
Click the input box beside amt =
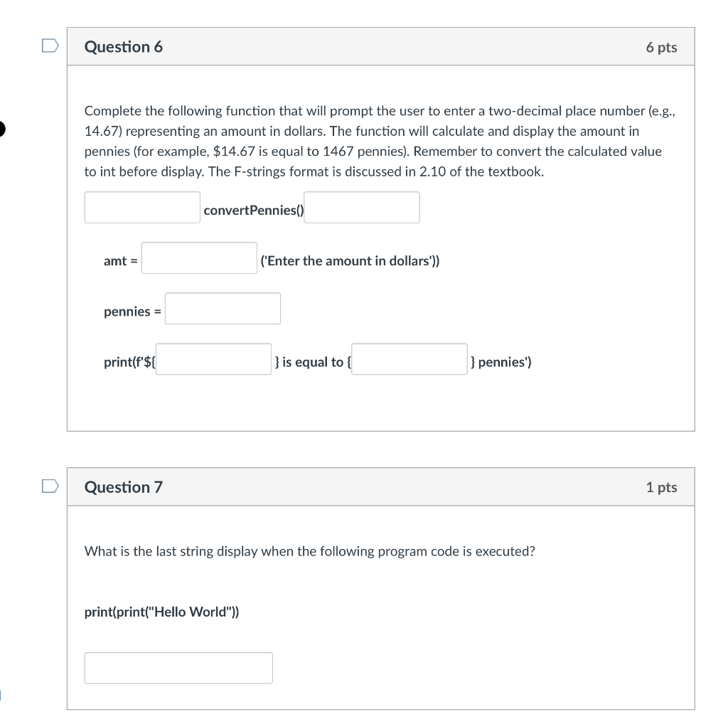click(x=198, y=258)
